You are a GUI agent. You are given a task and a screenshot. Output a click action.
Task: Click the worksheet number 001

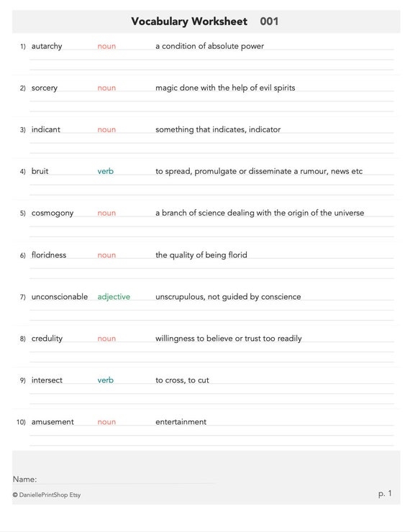click(x=269, y=22)
